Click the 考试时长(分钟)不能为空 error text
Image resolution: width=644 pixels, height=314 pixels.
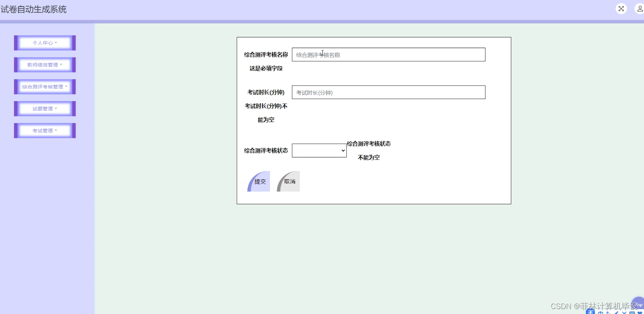266,113
